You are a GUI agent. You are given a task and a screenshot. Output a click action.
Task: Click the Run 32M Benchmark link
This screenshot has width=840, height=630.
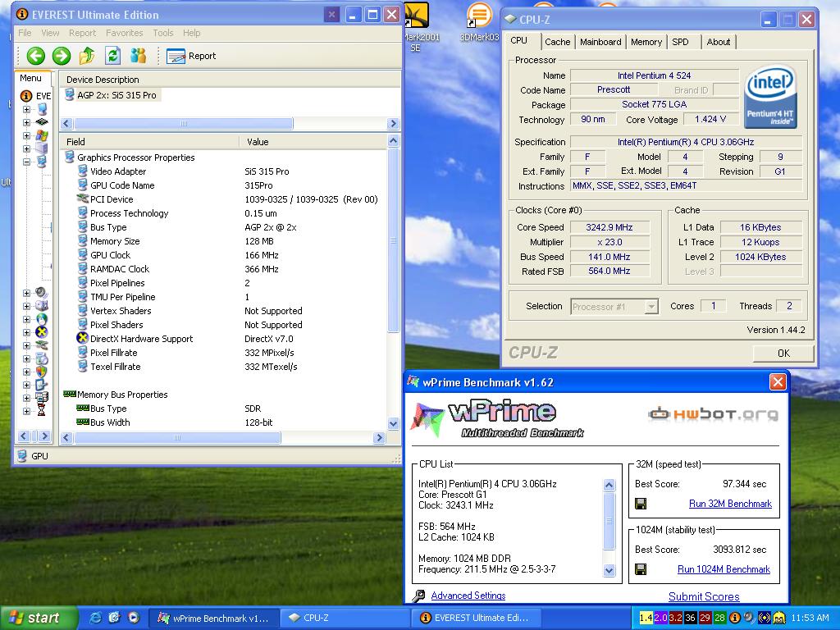(730, 504)
